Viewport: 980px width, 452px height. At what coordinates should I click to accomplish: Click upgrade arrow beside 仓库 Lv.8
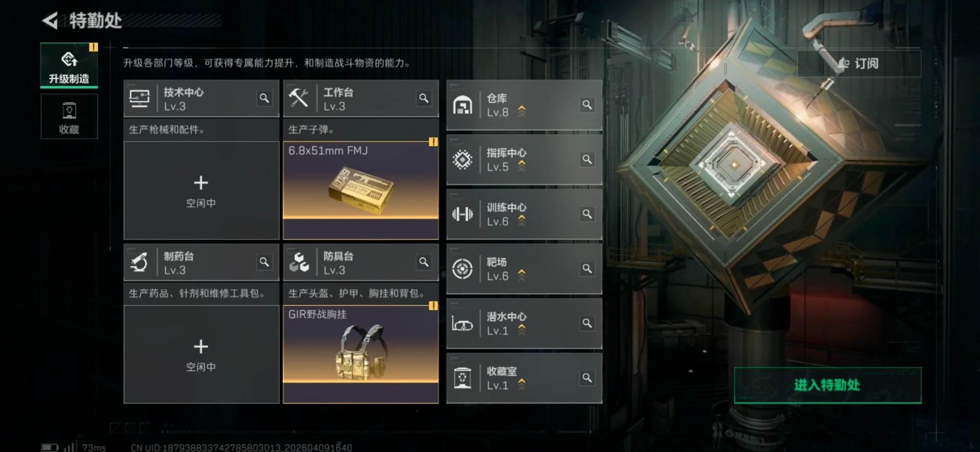(x=522, y=111)
